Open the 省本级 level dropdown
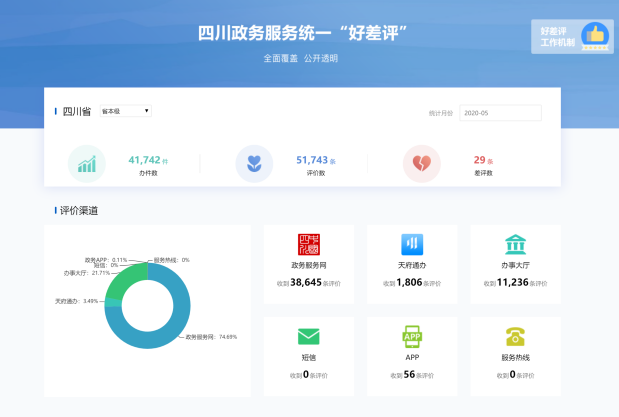619x417 pixels. (126, 111)
